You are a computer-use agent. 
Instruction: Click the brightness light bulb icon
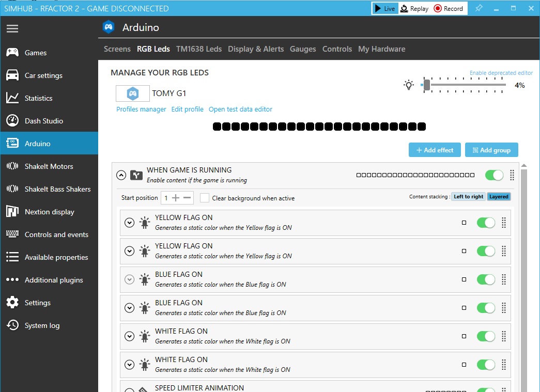coord(409,85)
